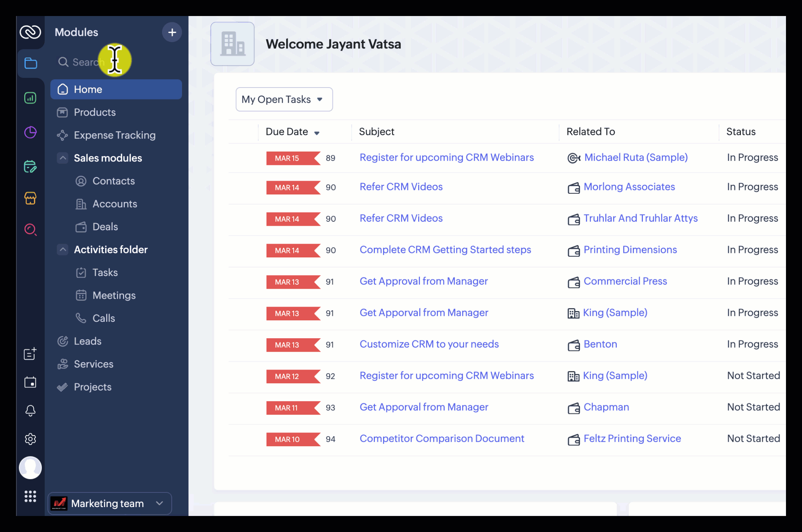The image size is (802, 532).
Task: Open the Competitor Comparison Document task
Action: (442, 438)
